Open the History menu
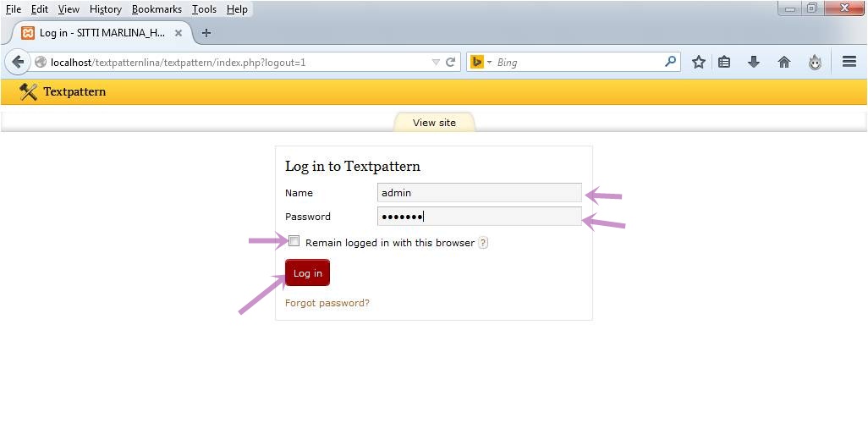 pyautogui.click(x=105, y=9)
